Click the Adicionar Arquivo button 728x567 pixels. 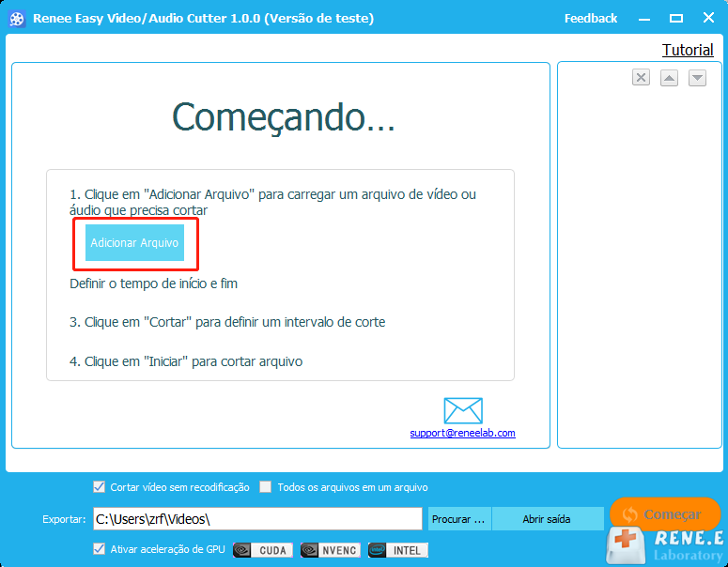coord(134,243)
